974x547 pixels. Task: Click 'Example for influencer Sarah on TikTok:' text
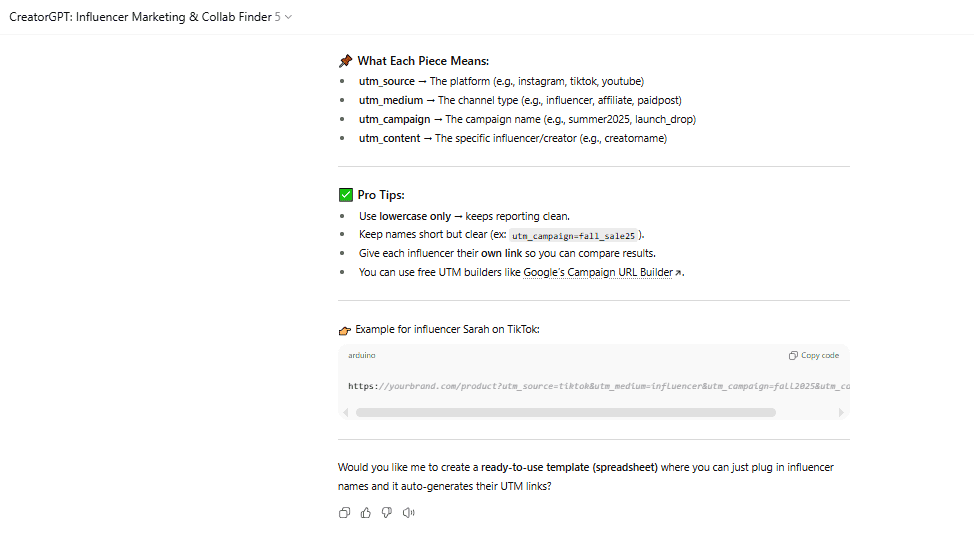tap(447, 330)
